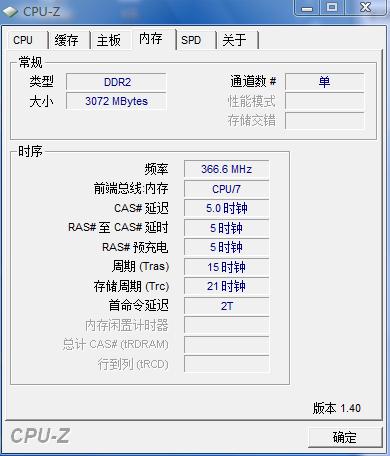Click the 时序 group heading
This screenshot has width=390, height=456.
click(x=30, y=151)
